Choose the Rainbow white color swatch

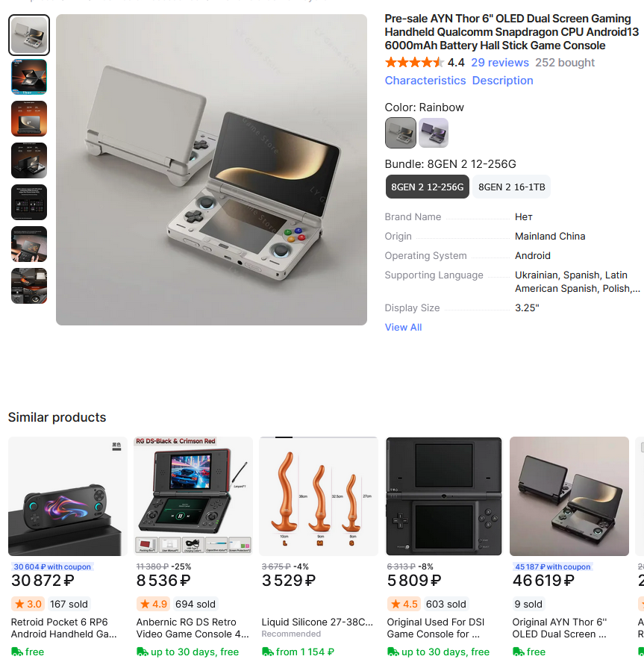coord(400,133)
